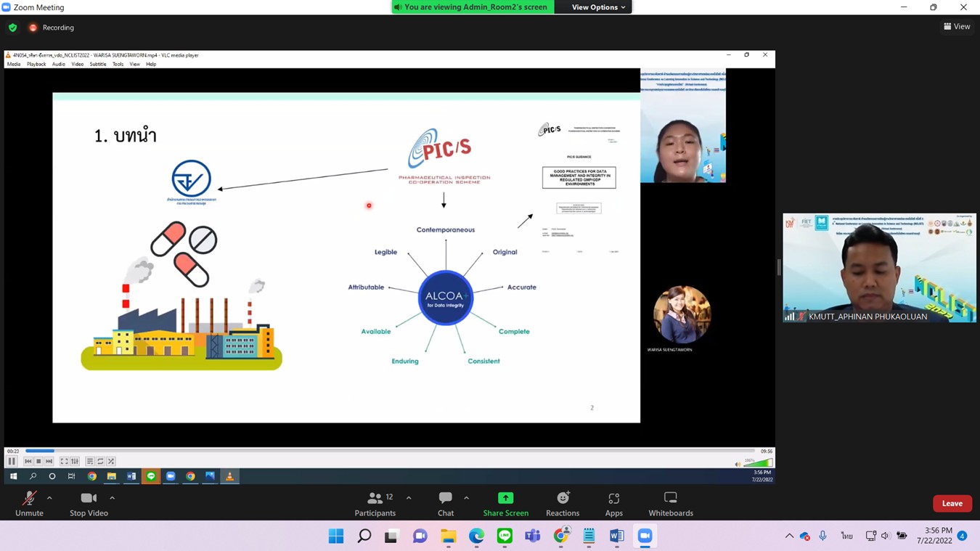
Task: Unmute the microphone
Action: pos(29,504)
